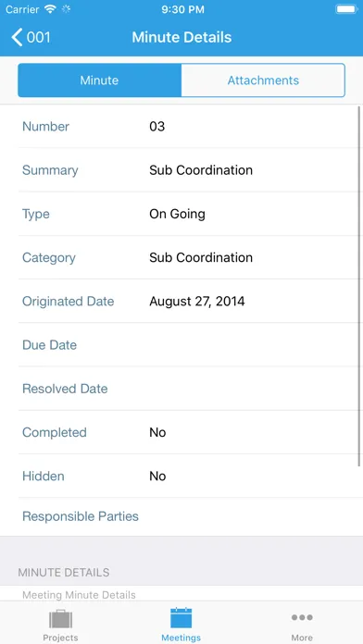Tap the battery indicator icon
Screen dimensions: 363x644
click(346, 9)
